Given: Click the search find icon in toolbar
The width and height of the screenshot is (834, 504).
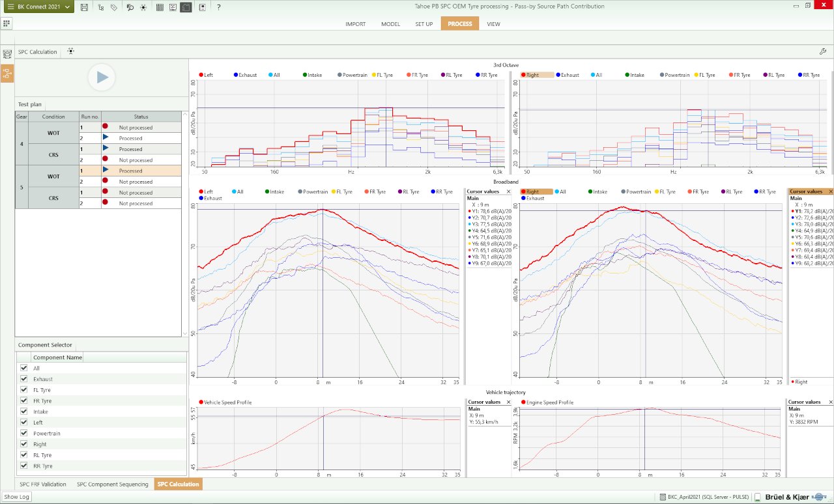Looking at the screenshot, I should pyautogui.click(x=130, y=7).
